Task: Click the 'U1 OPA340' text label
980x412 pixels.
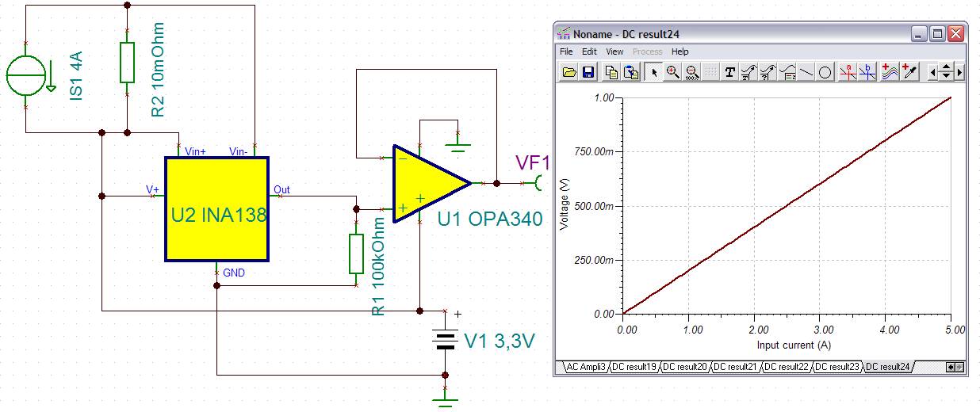Action: coord(490,219)
